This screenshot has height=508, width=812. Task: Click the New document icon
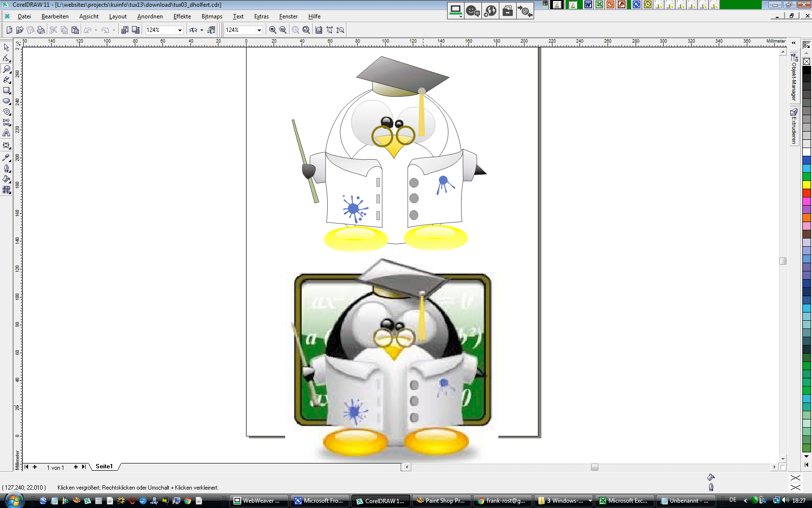pos(9,30)
